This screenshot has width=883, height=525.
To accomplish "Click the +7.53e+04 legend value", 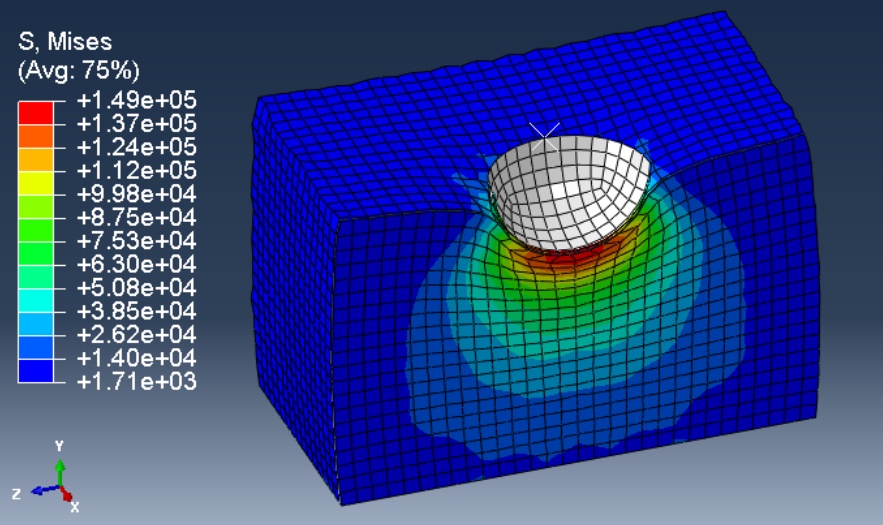I will coord(136,241).
